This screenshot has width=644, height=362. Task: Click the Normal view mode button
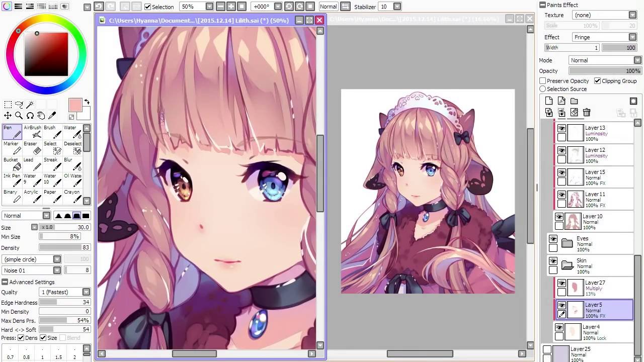328,7
